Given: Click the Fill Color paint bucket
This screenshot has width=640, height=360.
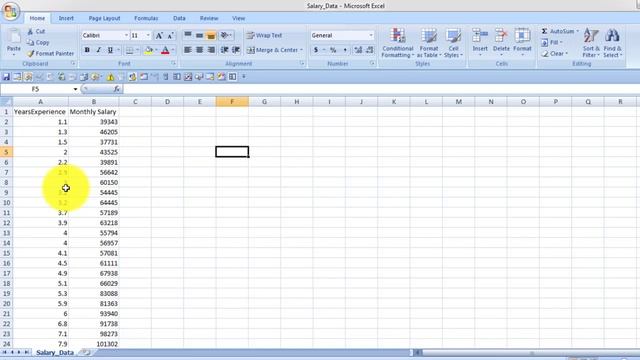Looking at the screenshot, I should [x=149, y=50].
